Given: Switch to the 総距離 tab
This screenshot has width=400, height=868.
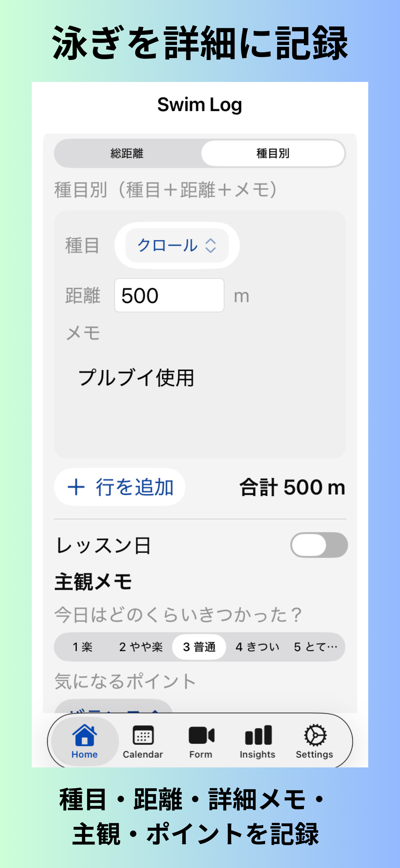Looking at the screenshot, I should tap(127, 154).
